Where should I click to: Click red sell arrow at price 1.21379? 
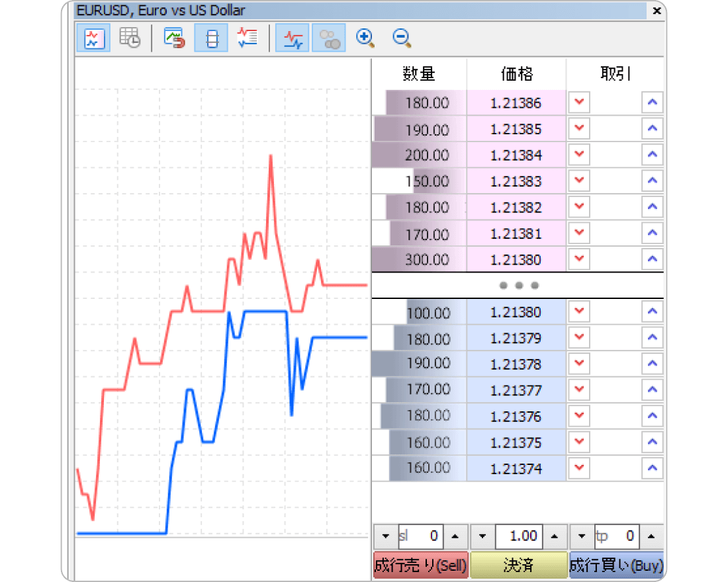(578, 337)
